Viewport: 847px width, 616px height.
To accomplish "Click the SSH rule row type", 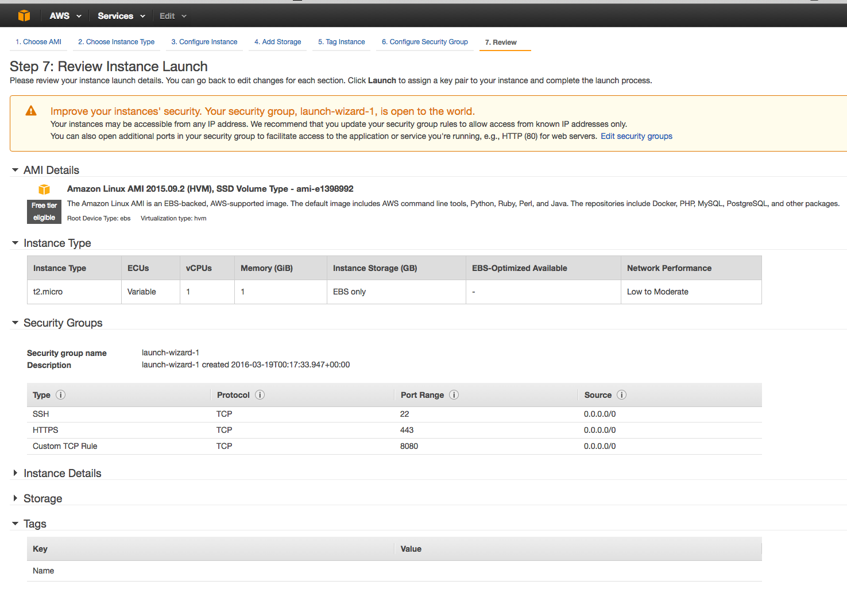I will (41, 414).
